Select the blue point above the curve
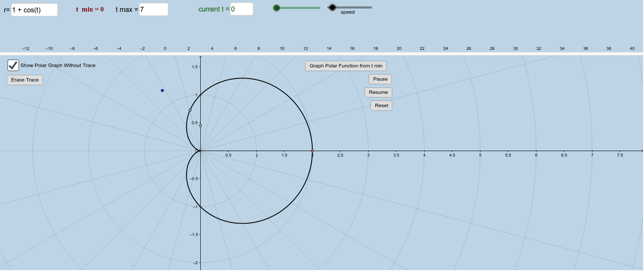 coord(162,90)
